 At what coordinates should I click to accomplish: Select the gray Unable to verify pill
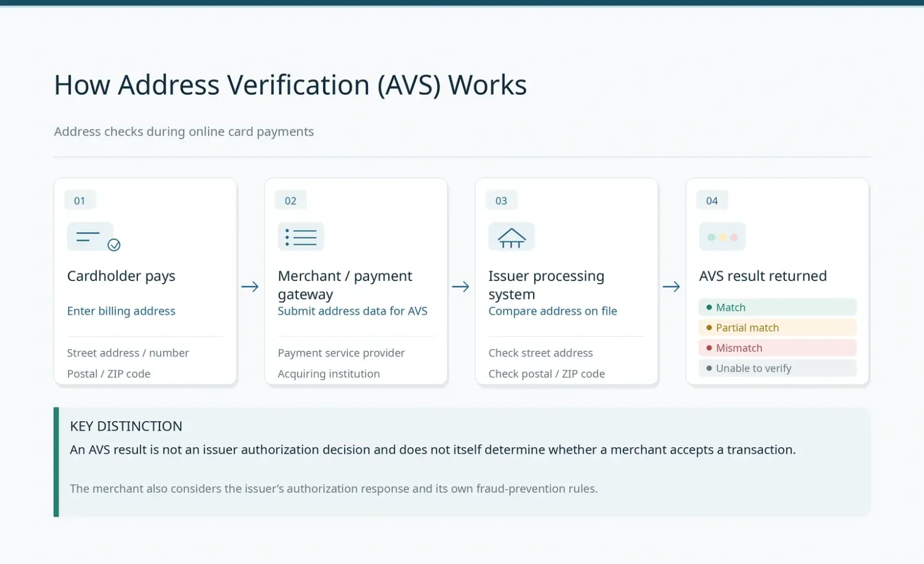coord(777,368)
